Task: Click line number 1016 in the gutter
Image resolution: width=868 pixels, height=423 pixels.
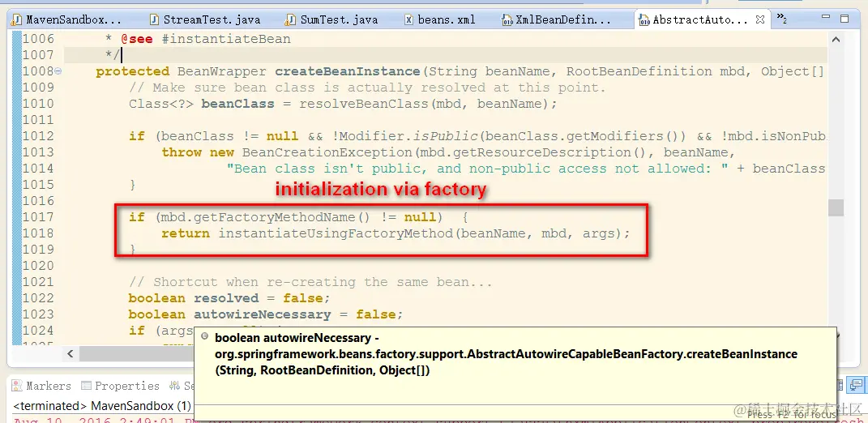Action: (38, 200)
